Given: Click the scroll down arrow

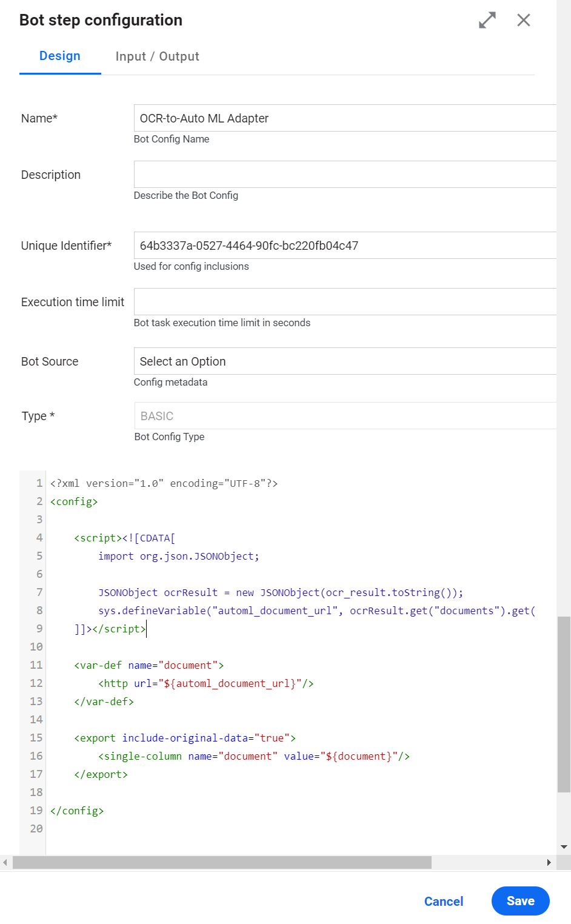Looking at the screenshot, I should pyautogui.click(x=564, y=847).
